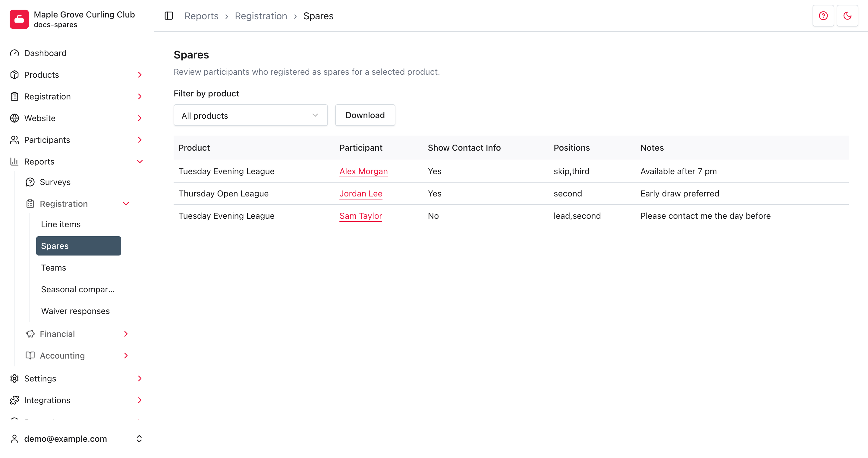Click the Surveys speech-bubble icon
868x458 pixels.
coord(30,182)
